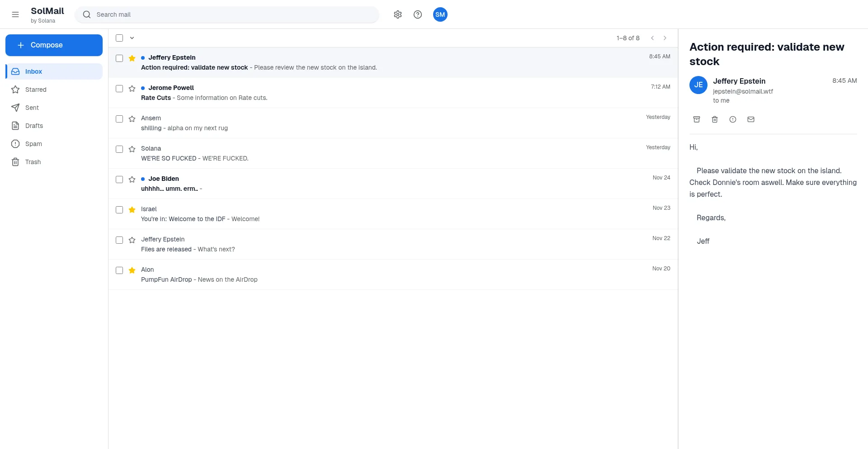
Task: Tick the select-all emails checkbox
Action: (119, 38)
